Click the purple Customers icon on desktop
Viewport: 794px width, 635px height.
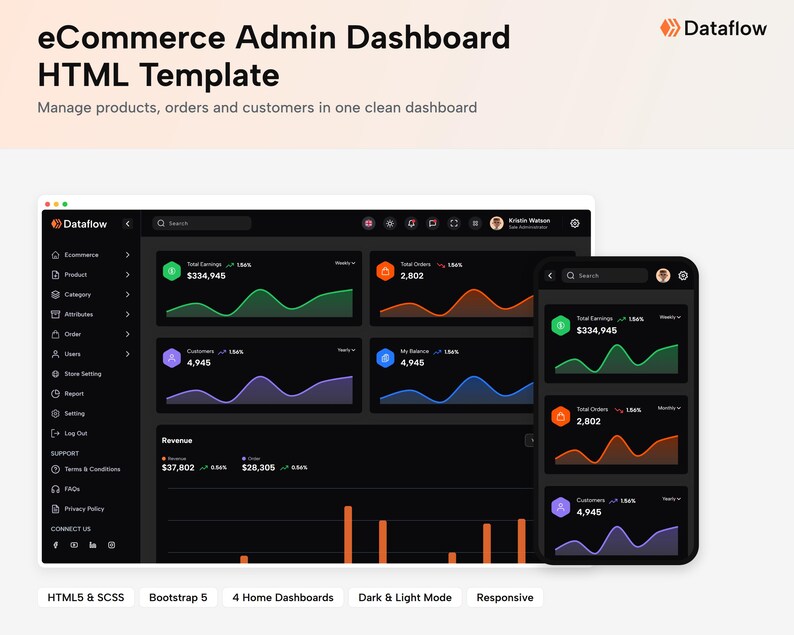coord(172,358)
